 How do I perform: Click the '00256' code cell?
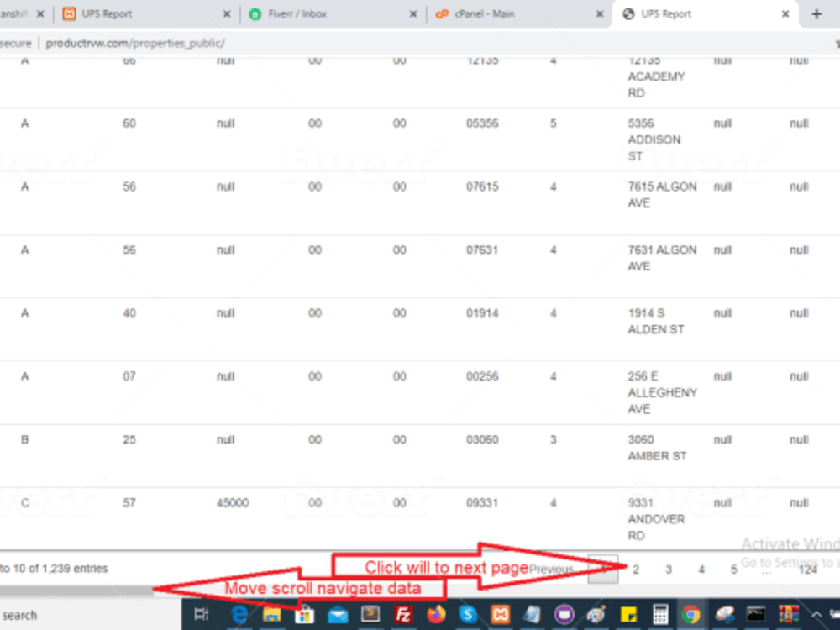tap(482, 376)
